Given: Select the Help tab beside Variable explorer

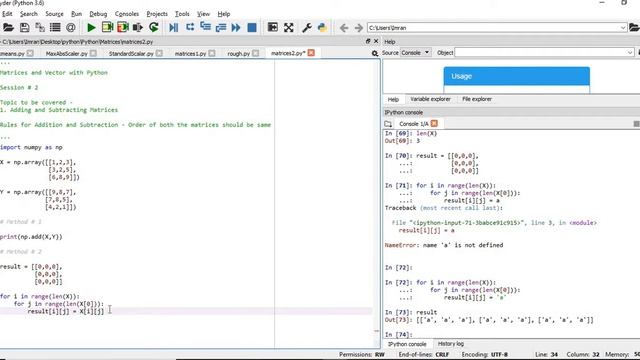Looking at the screenshot, I should coord(393,99).
